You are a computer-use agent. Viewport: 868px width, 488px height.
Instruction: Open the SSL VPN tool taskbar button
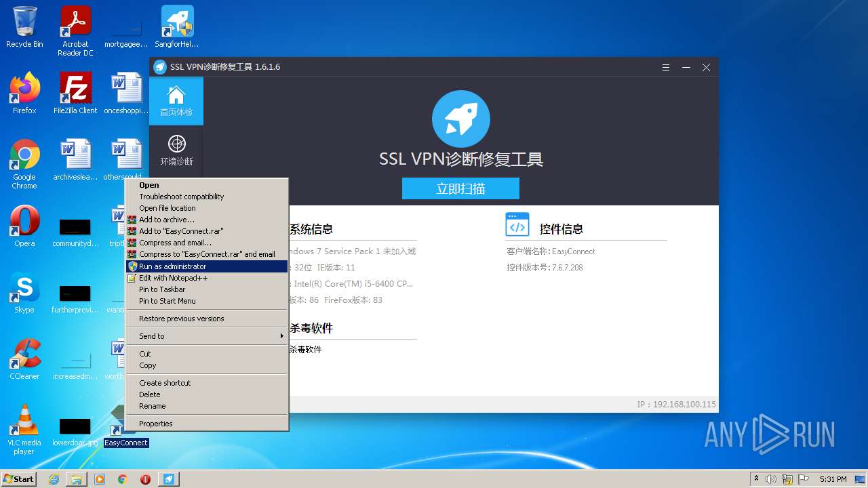click(169, 479)
